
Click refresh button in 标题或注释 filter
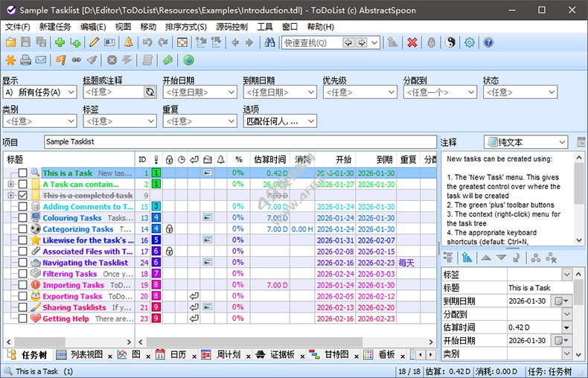pos(150,92)
